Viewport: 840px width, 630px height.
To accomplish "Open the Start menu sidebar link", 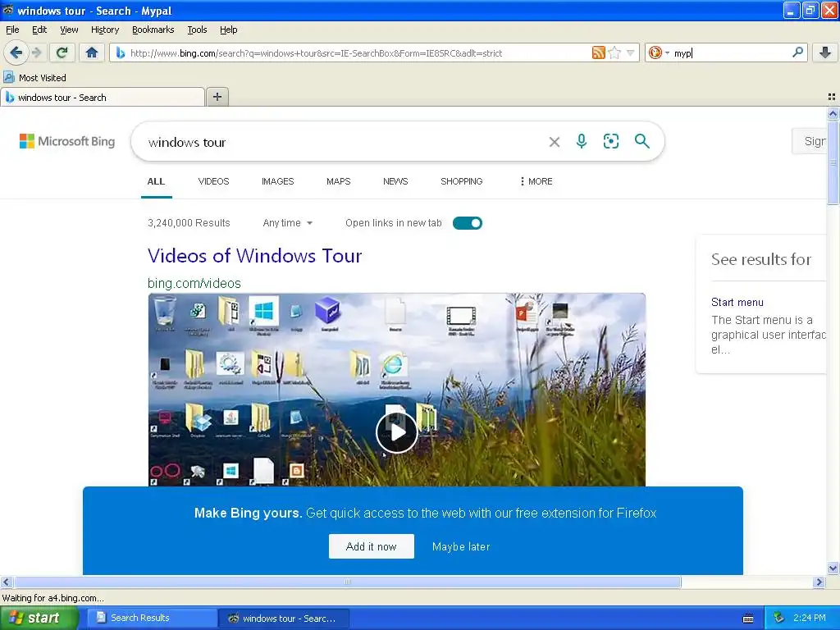I will pyautogui.click(x=737, y=302).
